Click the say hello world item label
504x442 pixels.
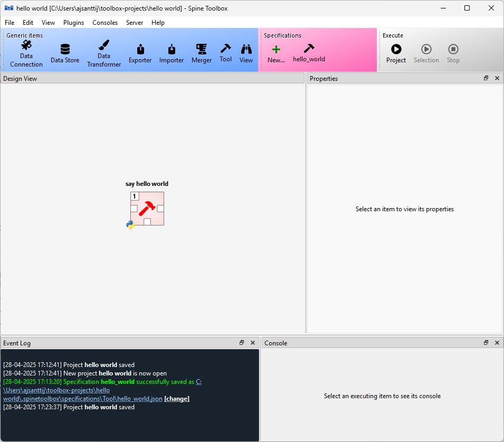(x=147, y=184)
